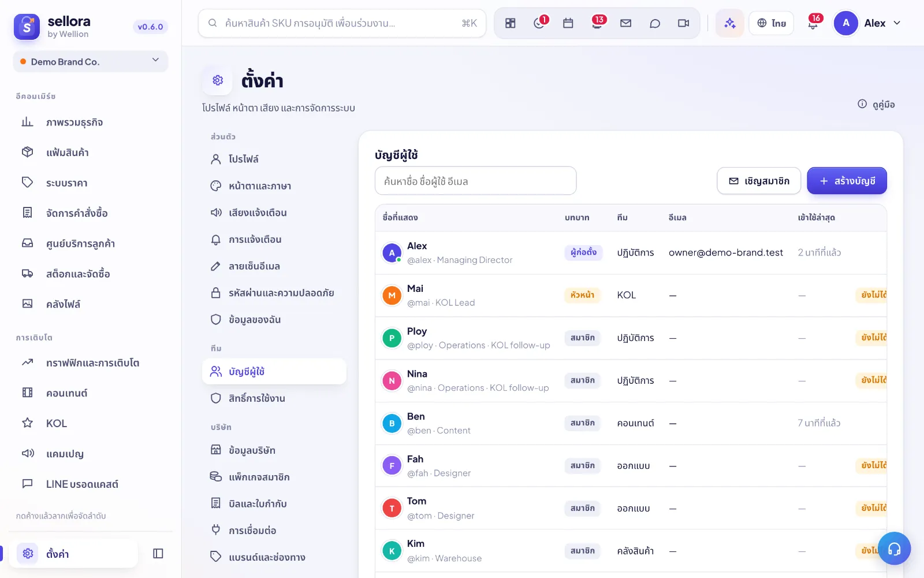Click the ผู้ก่อตั้ง role badge for Alex
This screenshot has height=578, width=924.
(583, 253)
